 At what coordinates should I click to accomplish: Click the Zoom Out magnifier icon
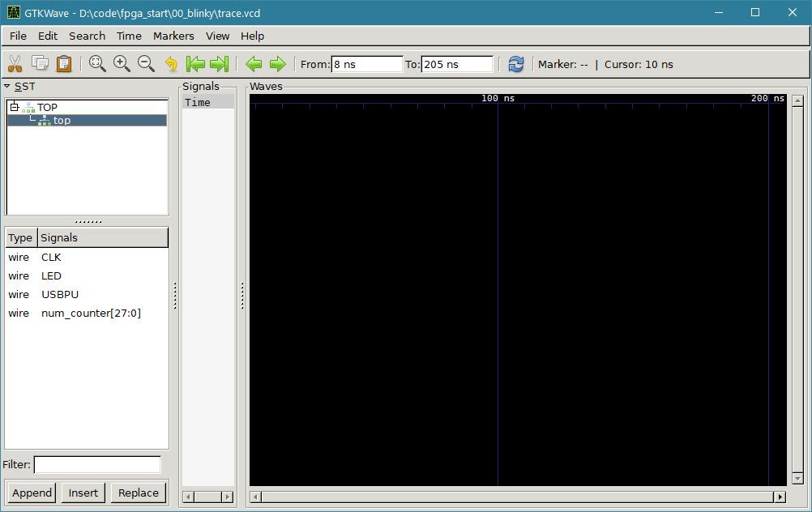pyautogui.click(x=146, y=64)
